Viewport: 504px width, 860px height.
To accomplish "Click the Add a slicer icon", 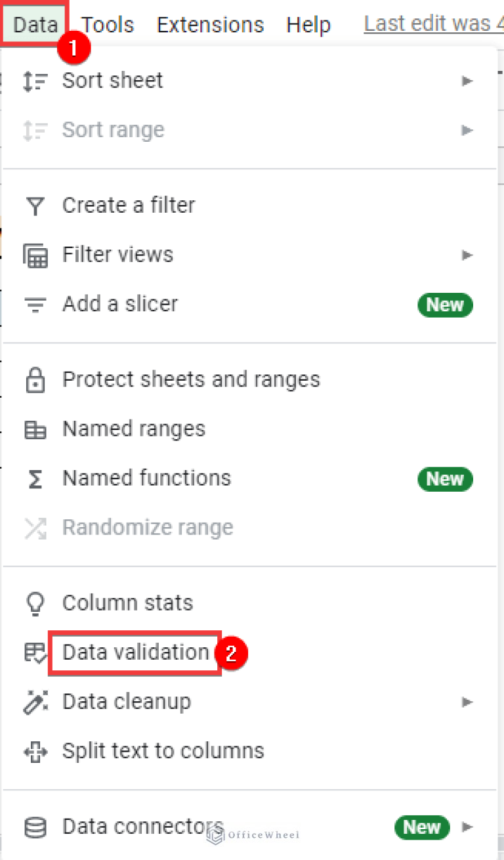I will pos(35,303).
